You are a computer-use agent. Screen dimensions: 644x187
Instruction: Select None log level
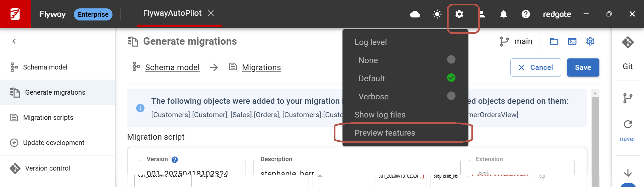tap(405, 60)
